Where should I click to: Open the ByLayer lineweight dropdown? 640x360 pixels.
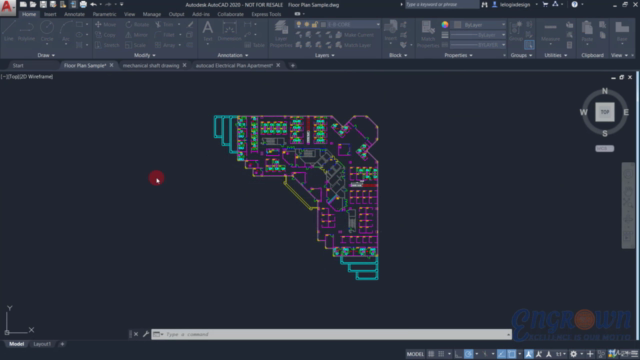tap(478, 35)
